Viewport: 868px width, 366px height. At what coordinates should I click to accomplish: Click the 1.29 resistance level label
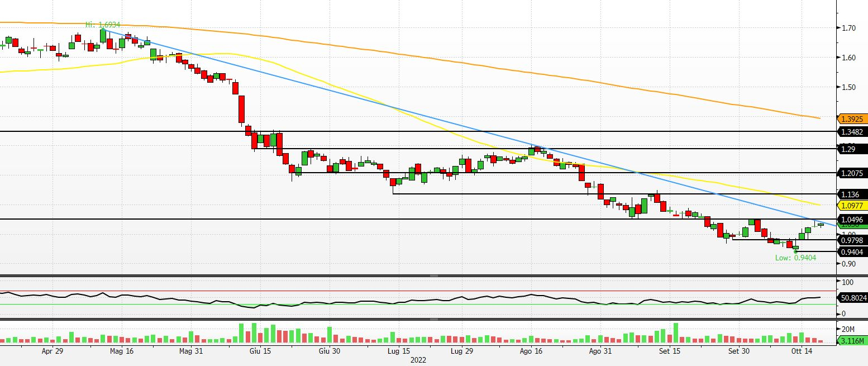[852, 149]
